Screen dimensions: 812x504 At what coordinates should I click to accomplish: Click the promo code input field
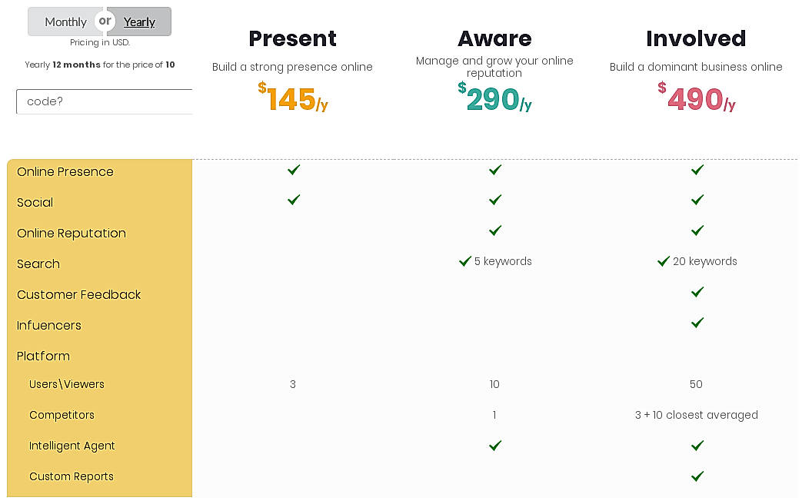(x=104, y=101)
